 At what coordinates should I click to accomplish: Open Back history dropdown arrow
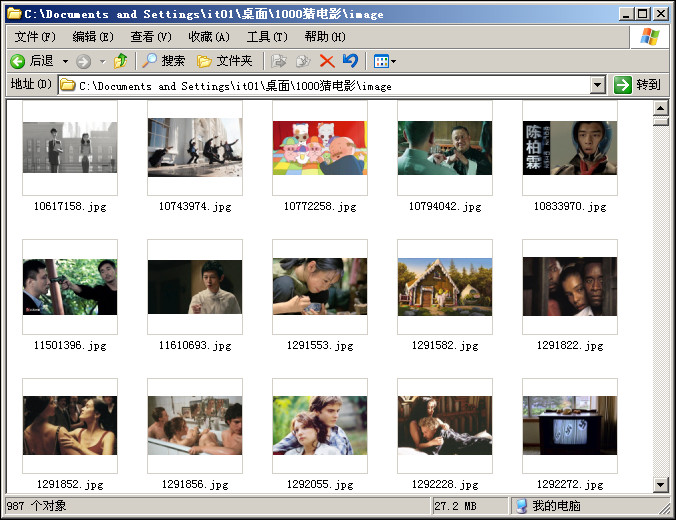[x=66, y=61]
